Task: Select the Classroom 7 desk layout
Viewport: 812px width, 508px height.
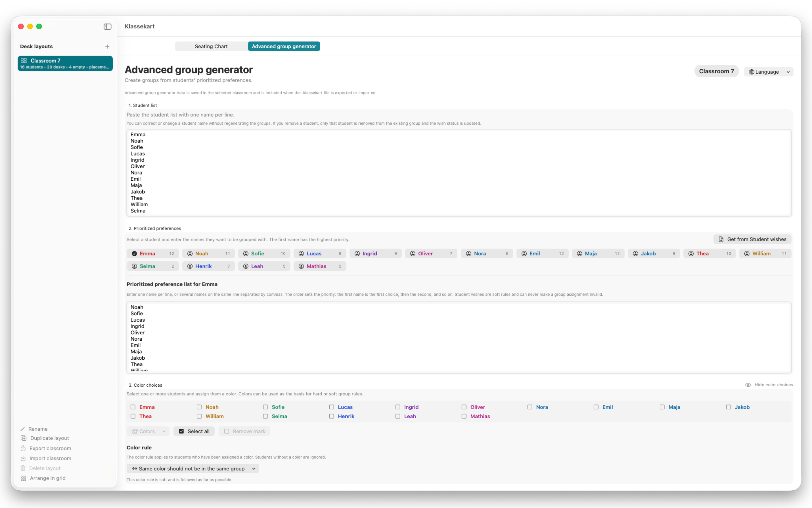Action: pos(65,63)
